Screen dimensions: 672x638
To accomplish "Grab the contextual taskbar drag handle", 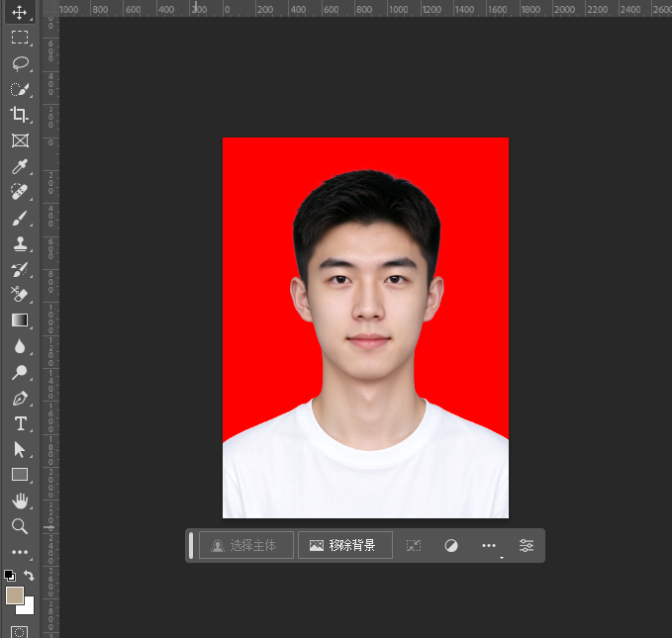I will point(191,545).
